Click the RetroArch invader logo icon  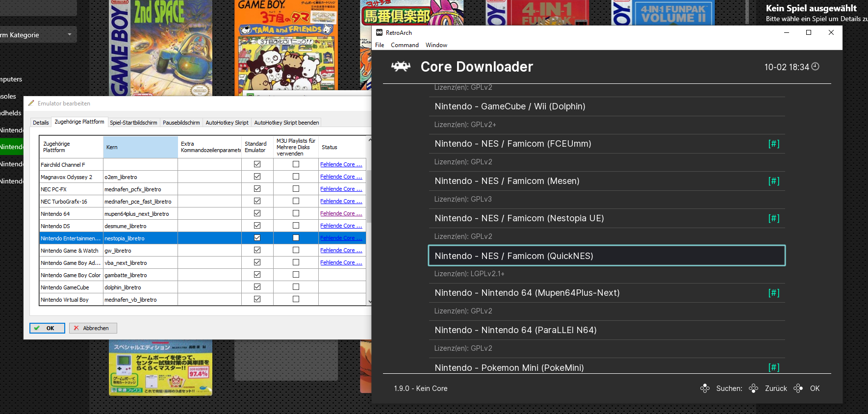[401, 66]
